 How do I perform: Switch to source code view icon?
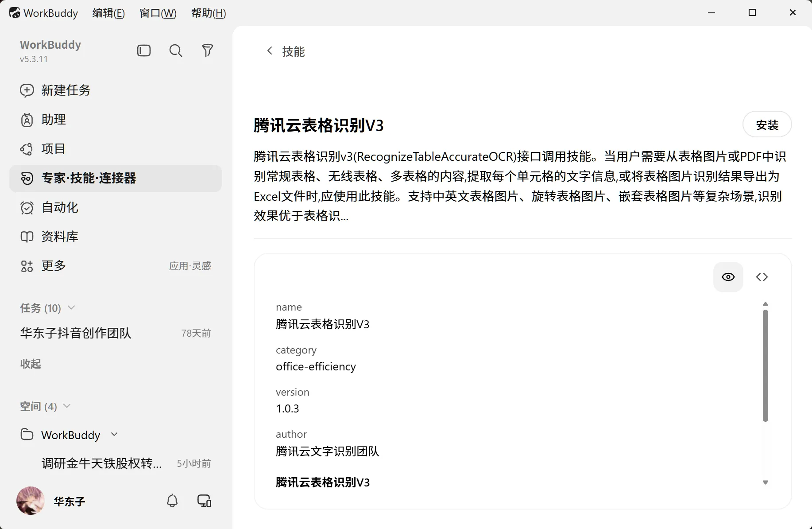[x=762, y=277]
